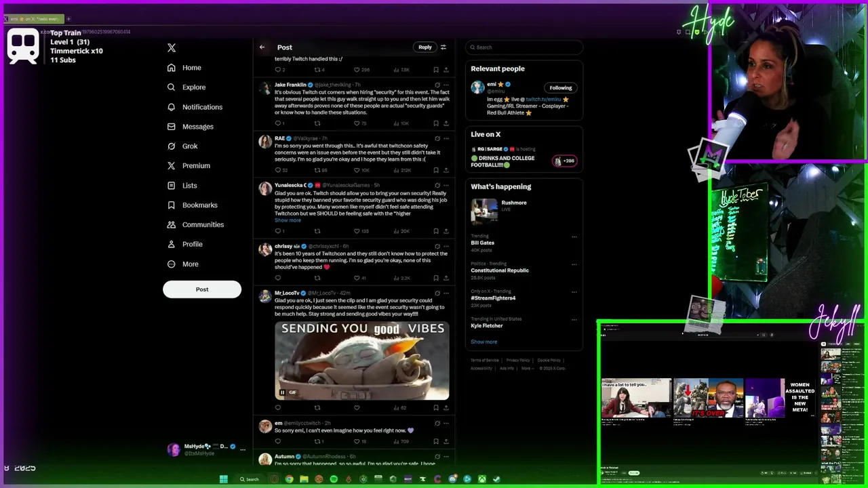Open Google Chrome from the taskbar
The height and width of the screenshot is (488, 868).
pyautogui.click(x=289, y=479)
